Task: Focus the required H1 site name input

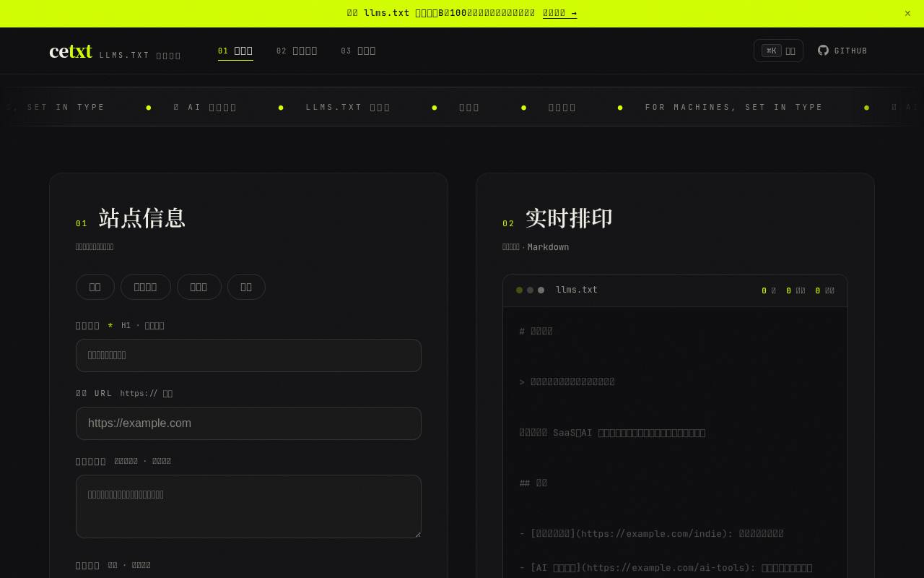Action: [x=248, y=355]
